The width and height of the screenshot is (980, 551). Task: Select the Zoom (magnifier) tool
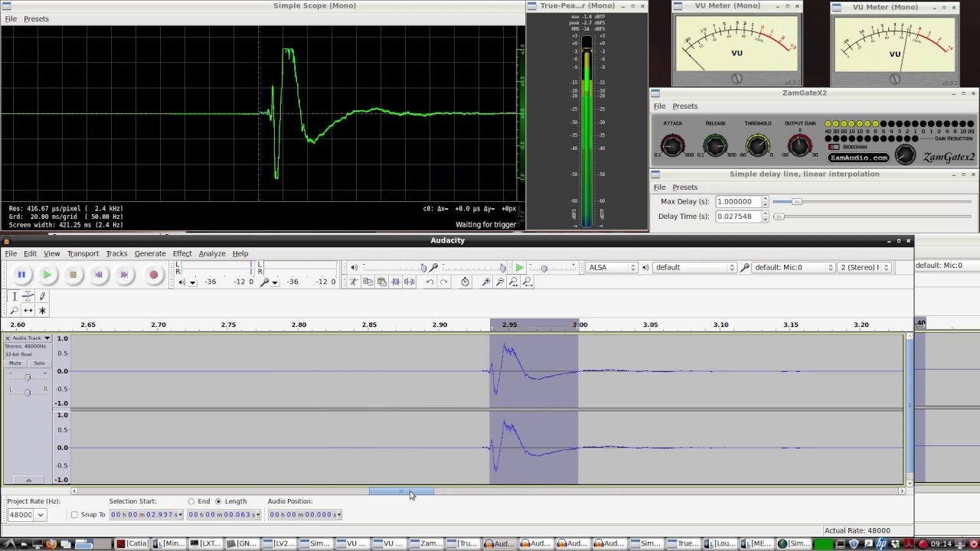(14, 311)
